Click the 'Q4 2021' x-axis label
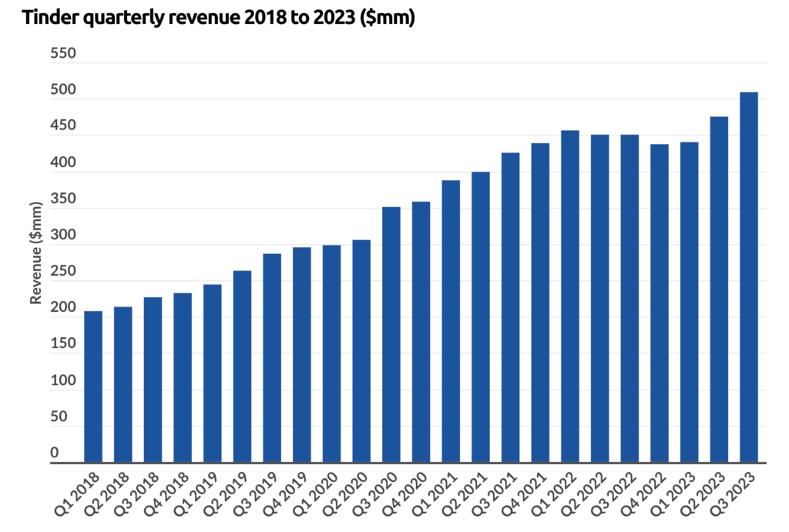789x532 pixels. click(524, 494)
